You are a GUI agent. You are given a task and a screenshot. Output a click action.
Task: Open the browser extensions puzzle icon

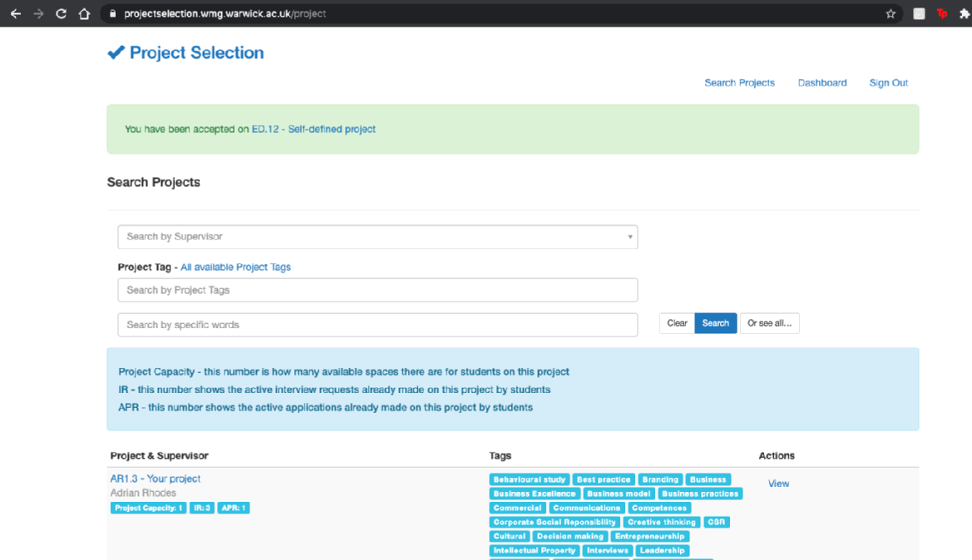point(965,14)
